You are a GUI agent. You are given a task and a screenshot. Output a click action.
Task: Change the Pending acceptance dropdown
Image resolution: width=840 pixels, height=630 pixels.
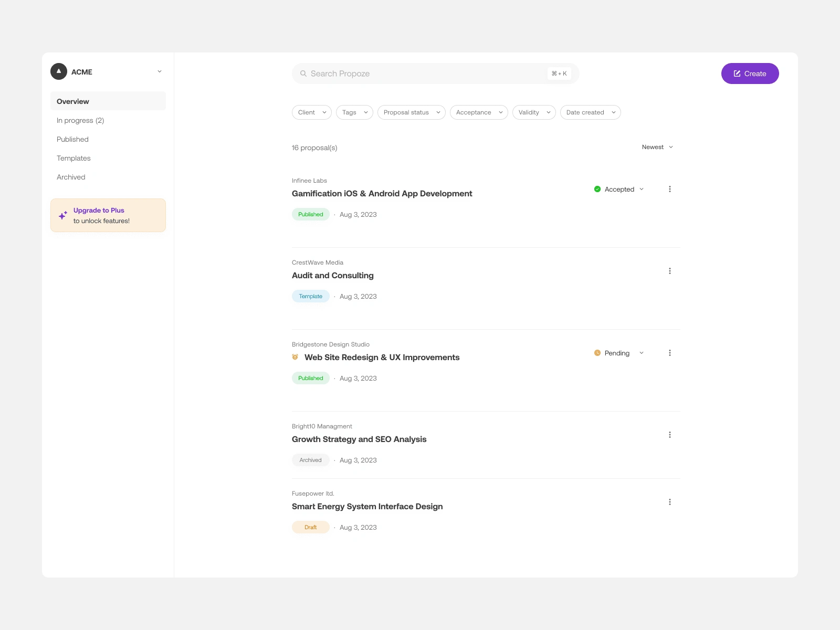[x=619, y=353]
